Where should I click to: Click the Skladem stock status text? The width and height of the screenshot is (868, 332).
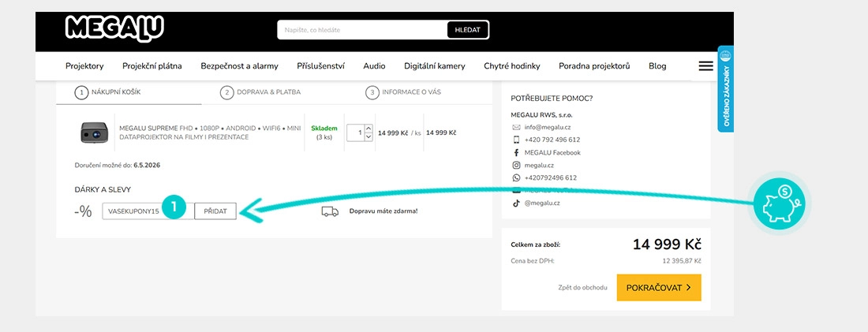click(x=324, y=128)
